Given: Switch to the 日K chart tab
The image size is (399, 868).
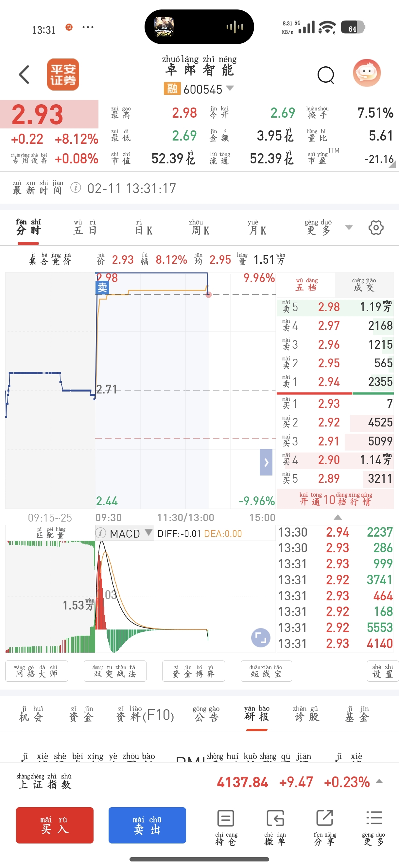Looking at the screenshot, I should pyautogui.click(x=144, y=227).
